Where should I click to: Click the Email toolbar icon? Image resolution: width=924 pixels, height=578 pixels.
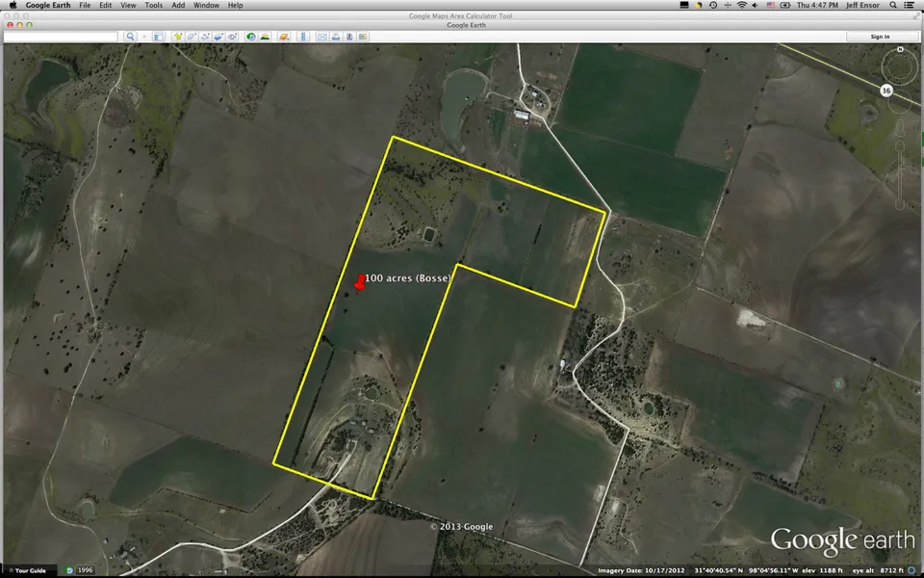pos(322,37)
